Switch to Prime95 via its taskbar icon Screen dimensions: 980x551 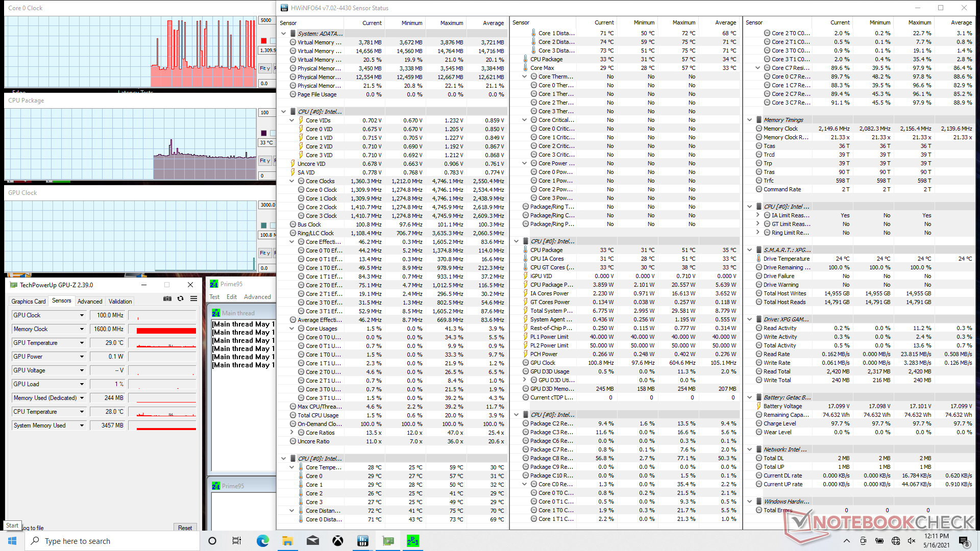point(413,541)
